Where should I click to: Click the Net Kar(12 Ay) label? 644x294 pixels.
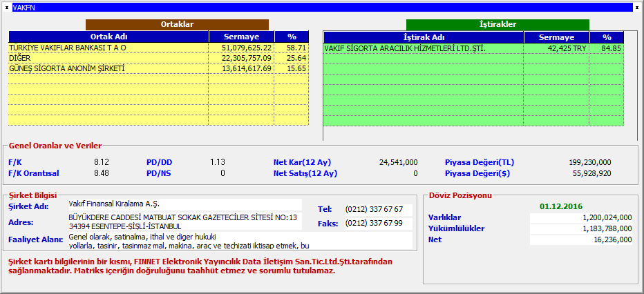point(302,162)
